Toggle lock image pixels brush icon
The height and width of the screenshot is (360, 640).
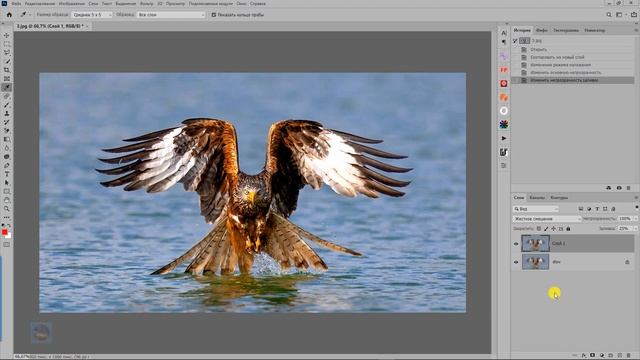pyautogui.click(x=546, y=229)
